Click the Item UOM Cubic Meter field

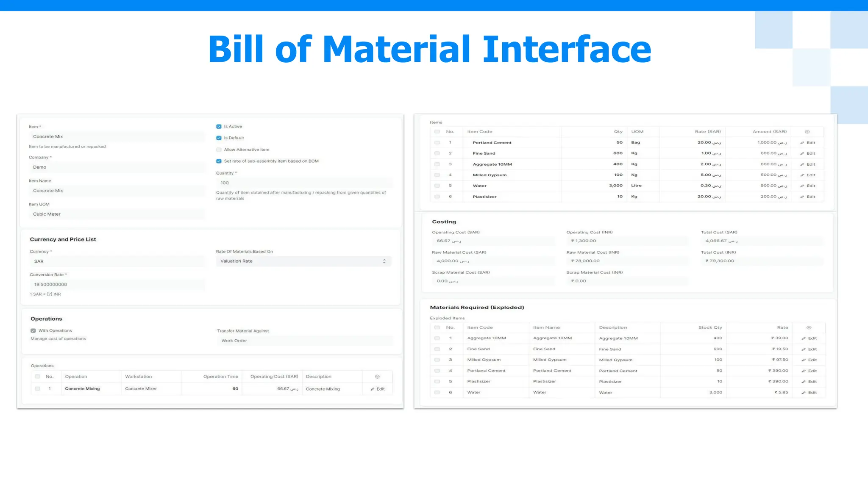coord(117,214)
